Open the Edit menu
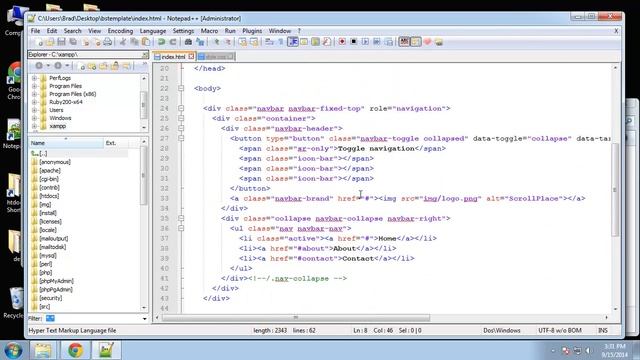 point(52,31)
